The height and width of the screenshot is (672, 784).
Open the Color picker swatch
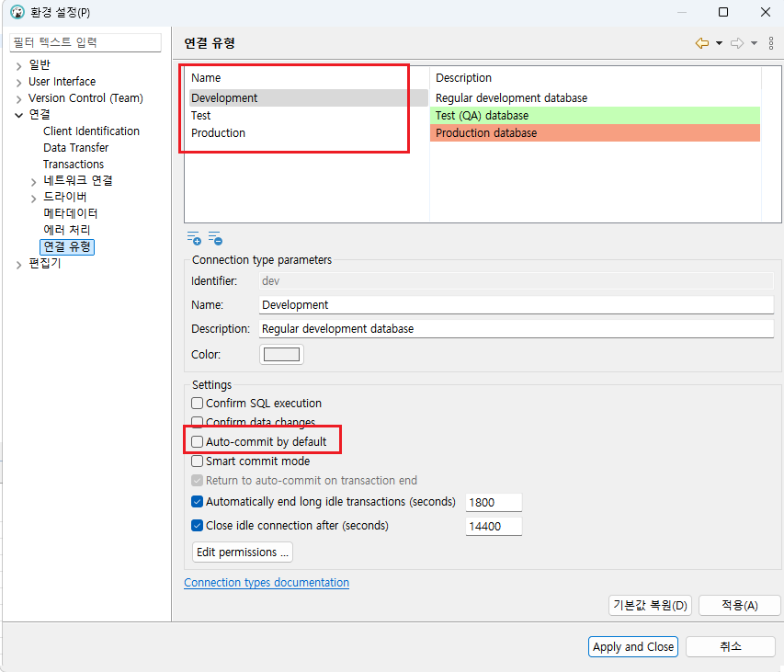coord(281,355)
